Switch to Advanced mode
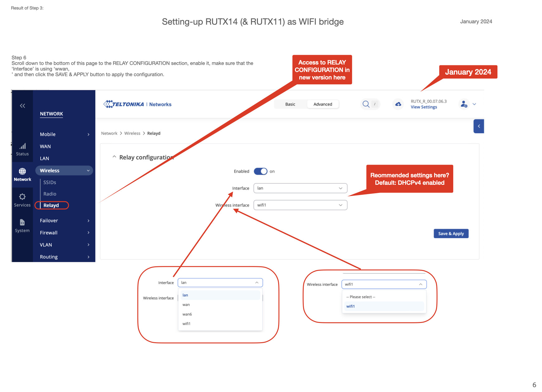This screenshot has height=392, width=542. (323, 104)
